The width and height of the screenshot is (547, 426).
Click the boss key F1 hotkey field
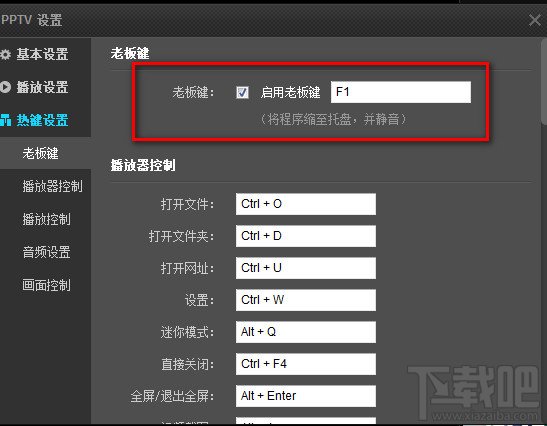(x=401, y=92)
